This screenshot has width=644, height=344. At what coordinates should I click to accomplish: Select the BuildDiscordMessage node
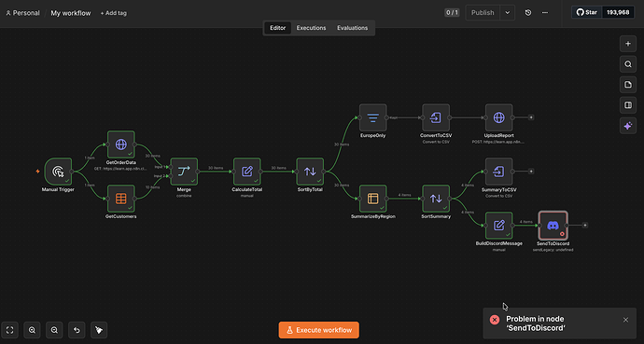pos(498,226)
